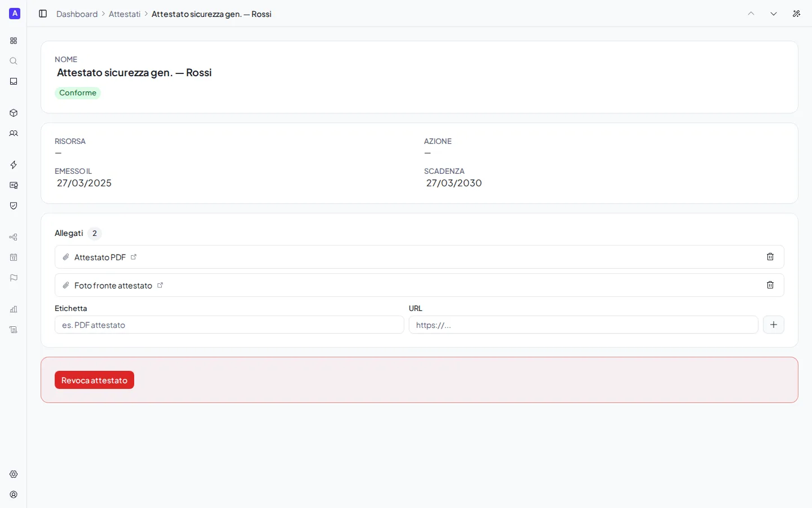This screenshot has width=812, height=508.
Task: Click the Scadenza date 27/03/2030
Action: click(454, 183)
